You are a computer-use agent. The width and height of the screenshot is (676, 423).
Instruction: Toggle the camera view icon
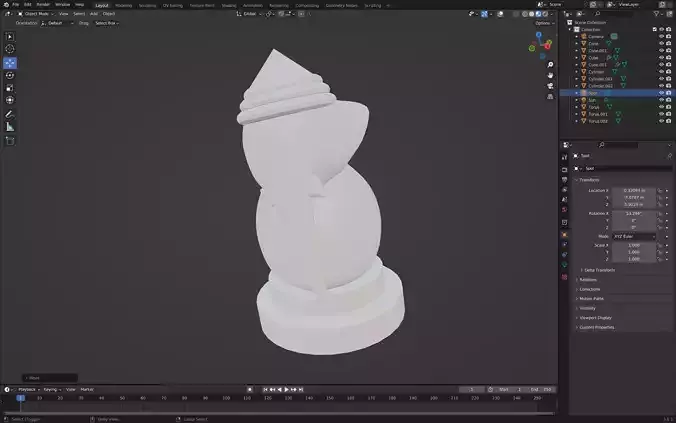pyautogui.click(x=550, y=86)
